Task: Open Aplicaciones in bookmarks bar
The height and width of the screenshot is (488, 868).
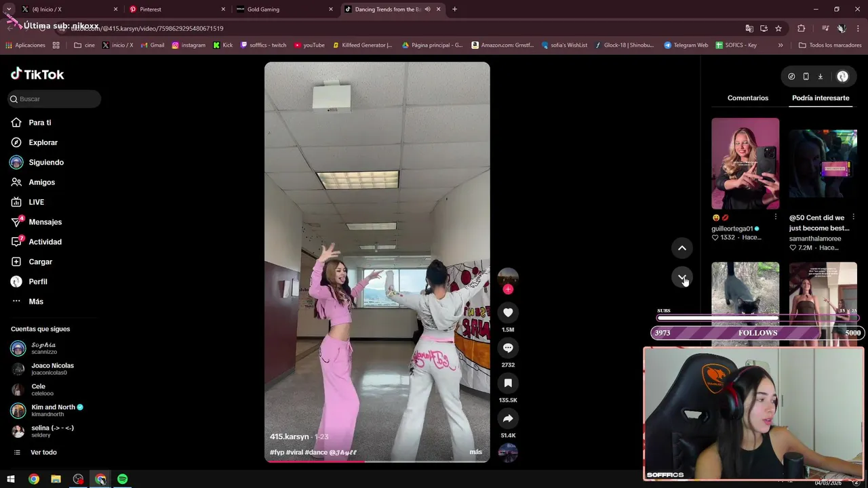Action: coord(25,45)
